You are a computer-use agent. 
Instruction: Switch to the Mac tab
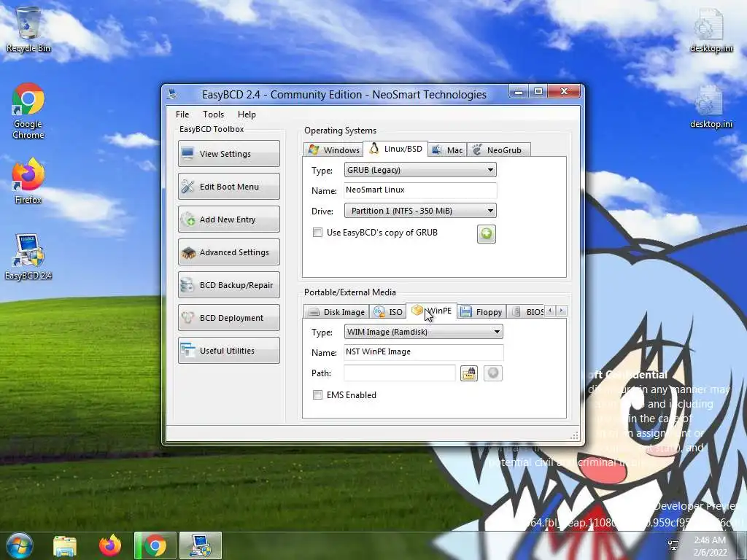point(447,149)
